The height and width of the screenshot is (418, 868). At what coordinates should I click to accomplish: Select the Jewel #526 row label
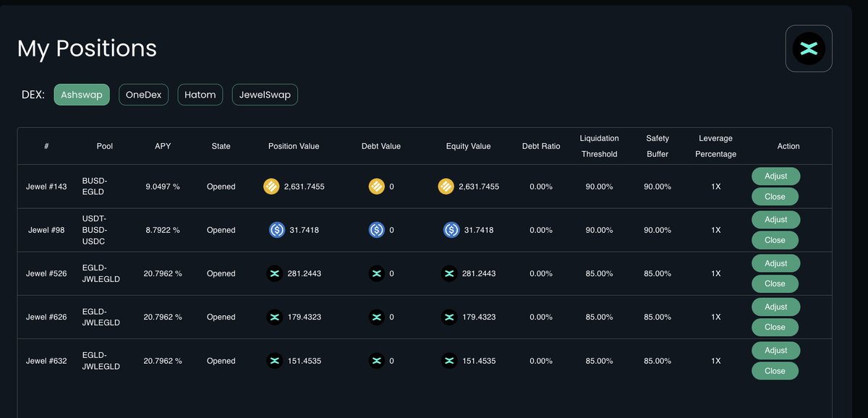[x=46, y=273]
